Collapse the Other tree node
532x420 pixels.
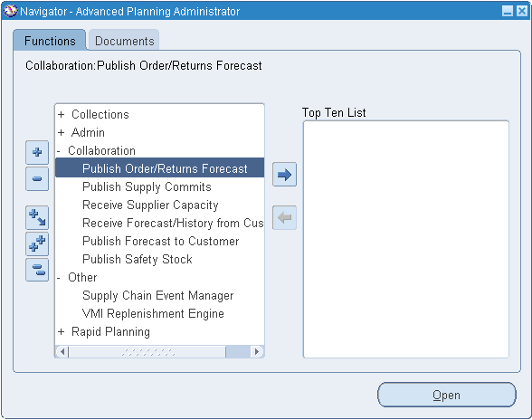coord(59,277)
